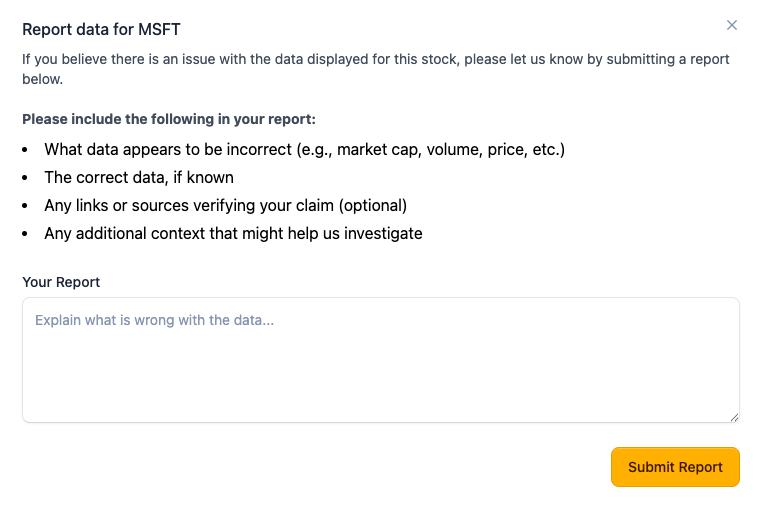This screenshot has height=505, width=757.
Task: Click the bullet before 'Any additional context'
Action: pos(26,234)
